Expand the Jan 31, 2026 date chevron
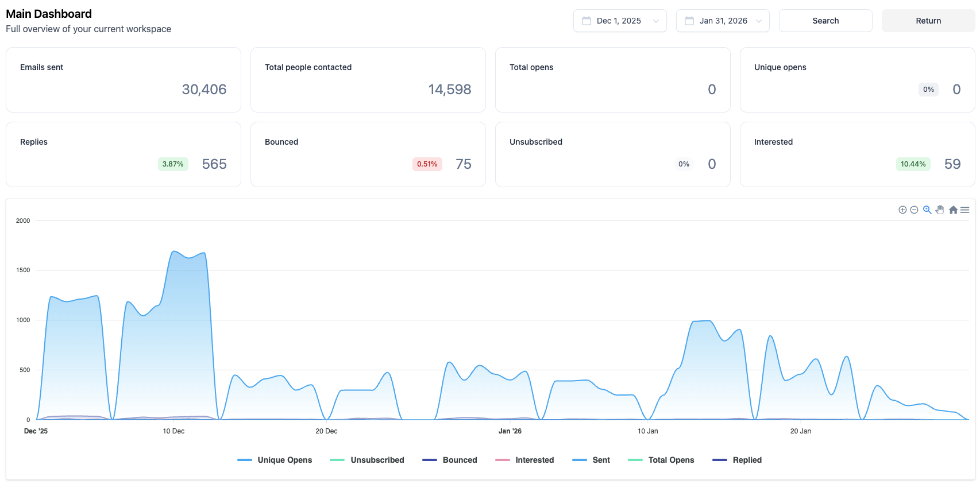980x488 pixels. tap(759, 21)
